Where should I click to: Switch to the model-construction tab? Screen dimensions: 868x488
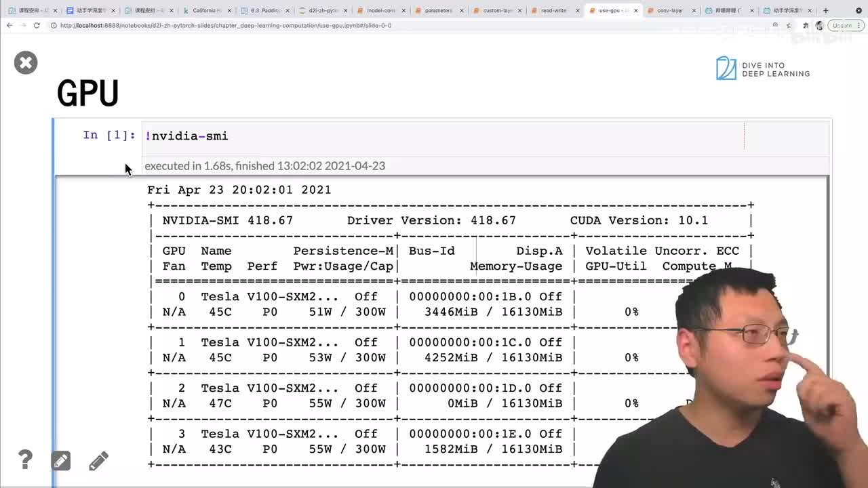pos(380,11)
